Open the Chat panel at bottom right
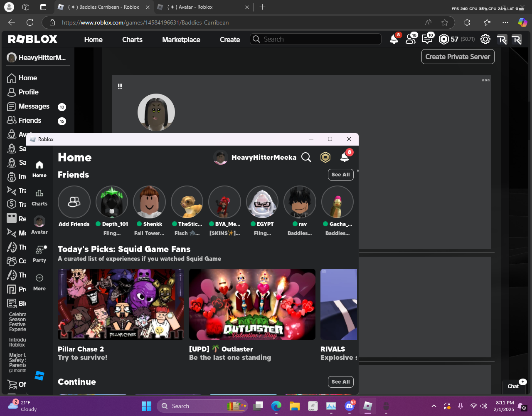Image resolution: width=532 pixels, height=416 pixels. coord(513,386)
